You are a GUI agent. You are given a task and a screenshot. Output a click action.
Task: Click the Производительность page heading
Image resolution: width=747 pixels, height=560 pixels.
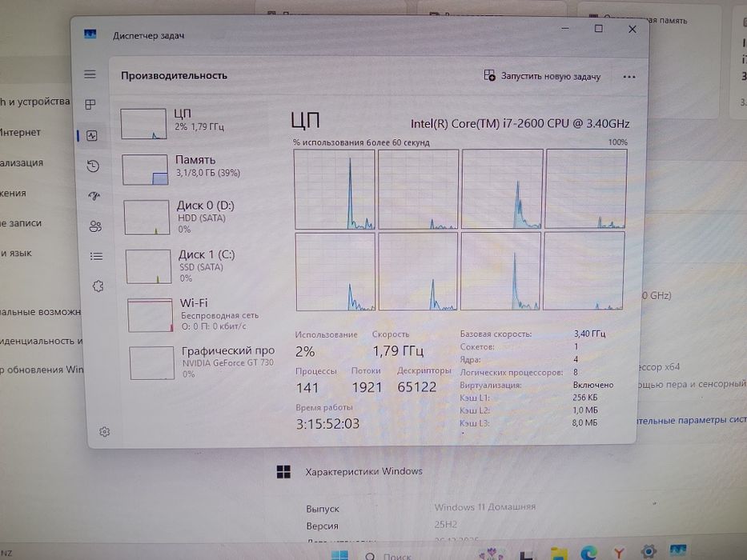point(174,76)
